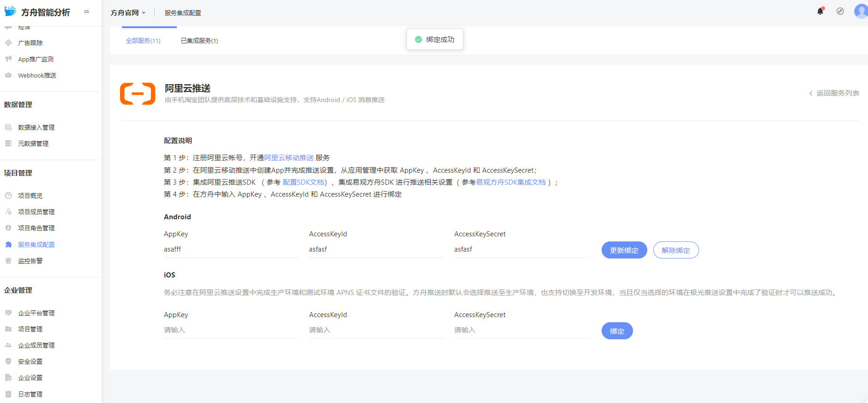868x403 pixels.
Task: Click the 企业平台管理 monitor icon
Action: pyautogui.click(x=8, y=313)
